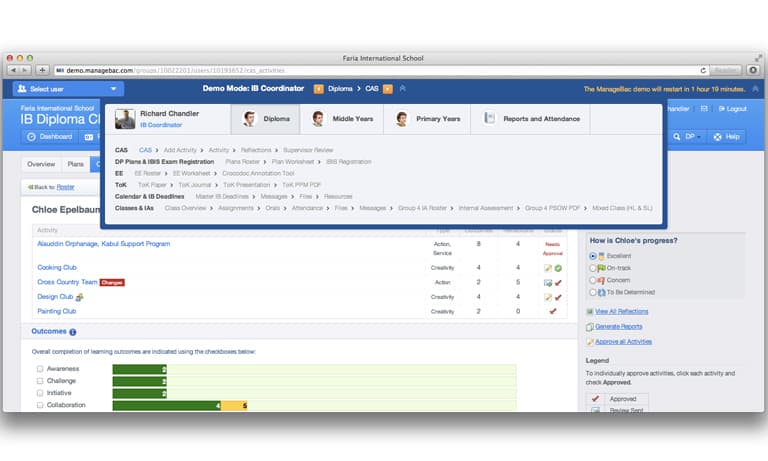Open IBIS Registration link
Viewport: 768px width, 461px height.
(x=349, y=162)
